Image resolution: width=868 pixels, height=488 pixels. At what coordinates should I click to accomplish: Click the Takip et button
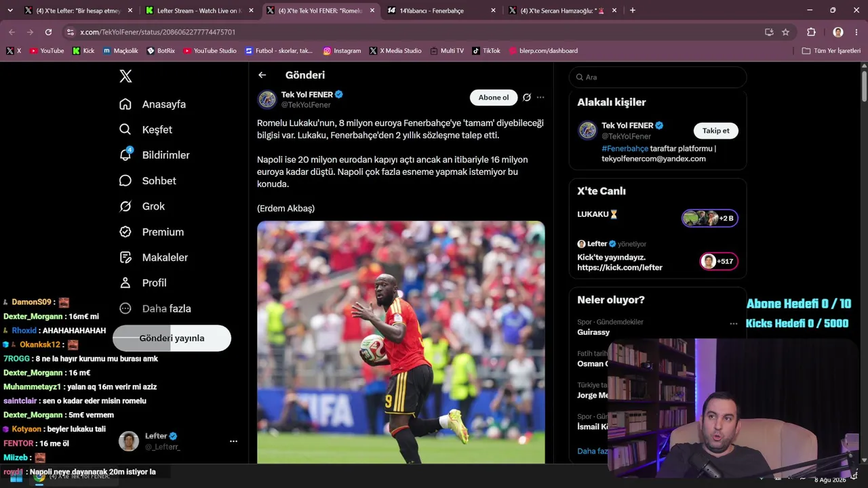pos(716,131)
